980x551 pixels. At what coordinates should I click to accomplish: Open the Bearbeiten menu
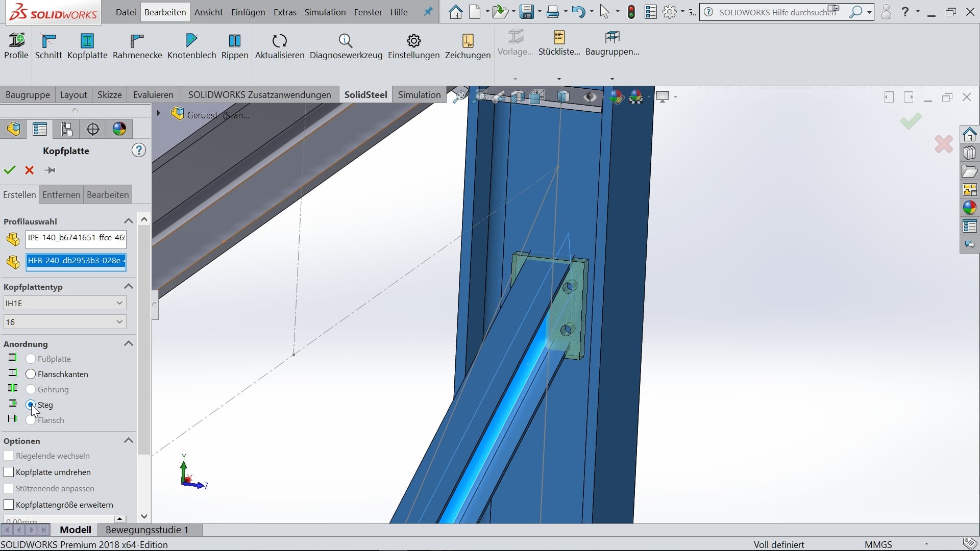tap(165, 12)
